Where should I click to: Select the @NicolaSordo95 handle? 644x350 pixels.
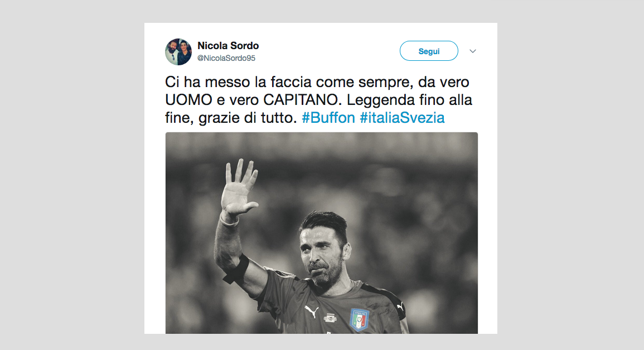pyautogui.click(x=226, y=58)
